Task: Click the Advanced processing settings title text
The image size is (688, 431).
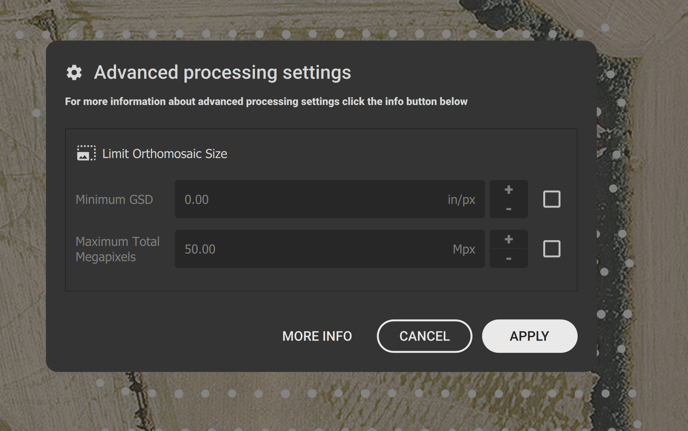Action: click(222, 73)
